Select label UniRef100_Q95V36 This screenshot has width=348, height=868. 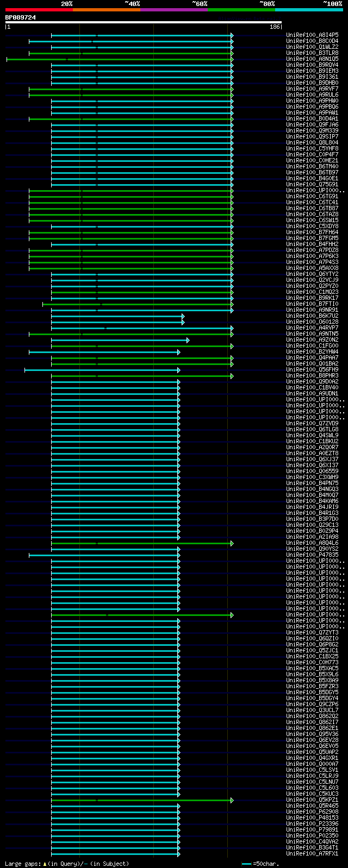pyautogui.click(x=312, y=734)
